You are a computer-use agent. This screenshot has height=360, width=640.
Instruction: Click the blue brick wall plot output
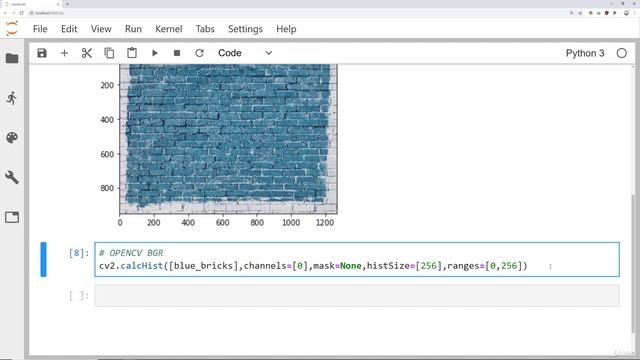(x=228, y=139)
